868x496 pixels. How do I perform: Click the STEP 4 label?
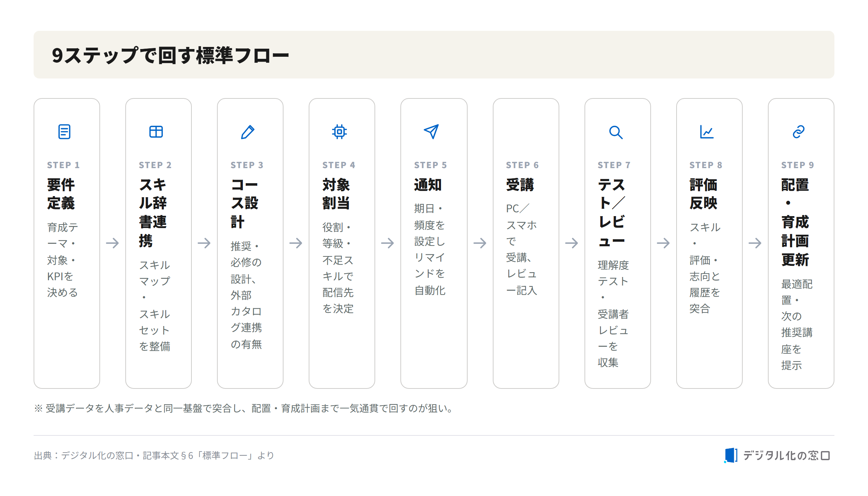(x=339, y=165)
